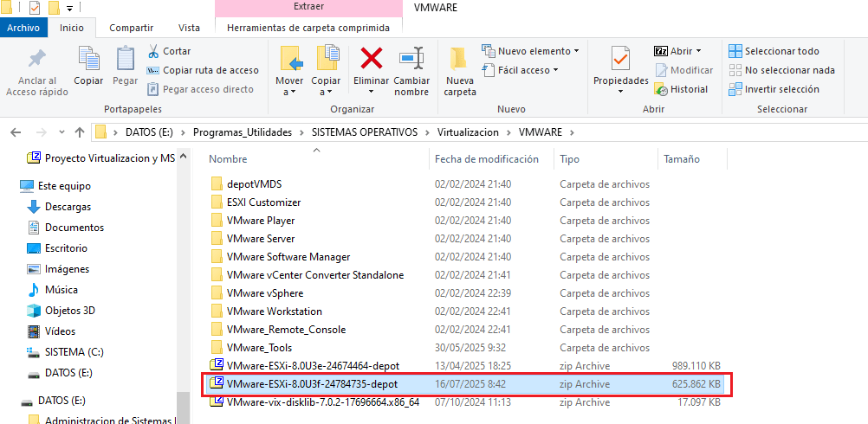The width and height of the screenshot is (868, 424).
Task: Open the Archivo tab
Action: [x=23, y=28]
